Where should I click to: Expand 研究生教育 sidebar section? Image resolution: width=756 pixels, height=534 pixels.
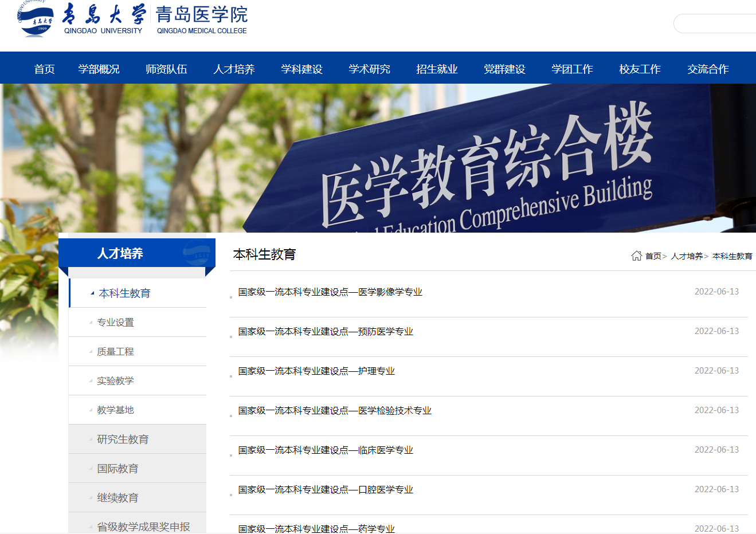(x=123, y=439)
